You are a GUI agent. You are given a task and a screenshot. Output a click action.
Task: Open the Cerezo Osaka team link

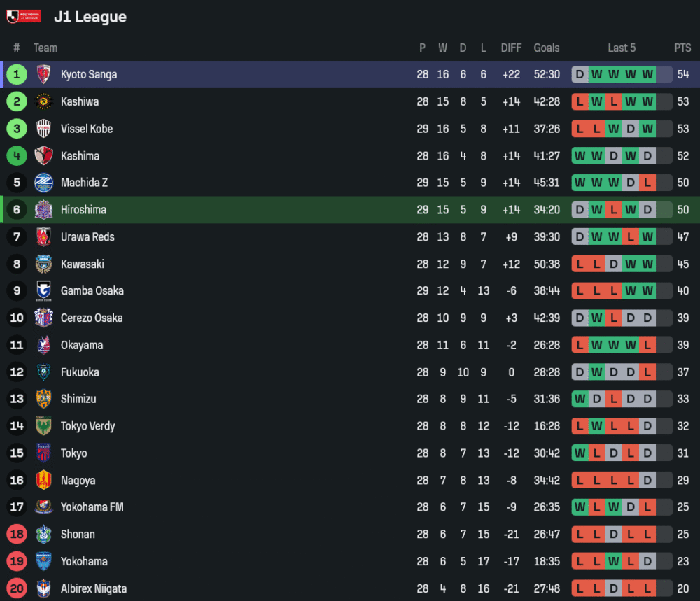[x=92, y=318]
